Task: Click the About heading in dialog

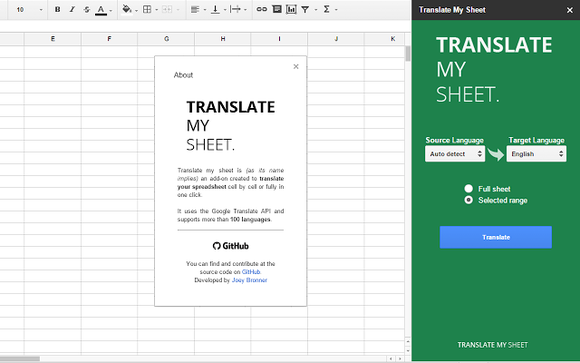Action: [183, 75]
